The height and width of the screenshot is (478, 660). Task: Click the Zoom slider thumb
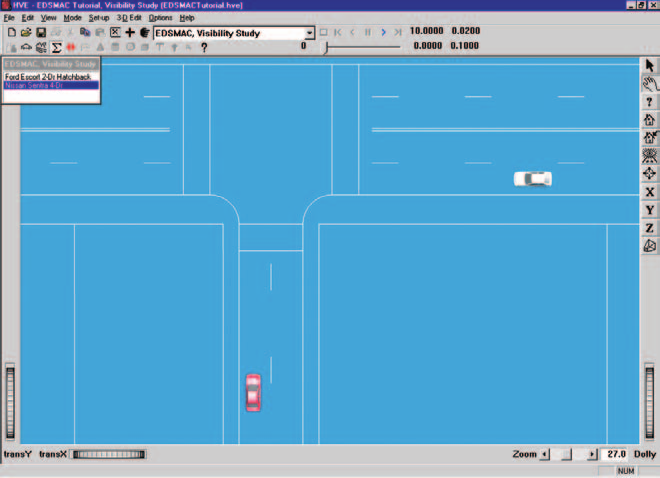(567, 454)
